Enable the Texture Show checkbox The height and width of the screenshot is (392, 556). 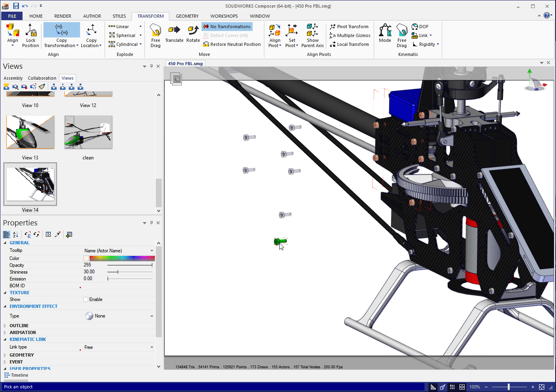point(86,299)
